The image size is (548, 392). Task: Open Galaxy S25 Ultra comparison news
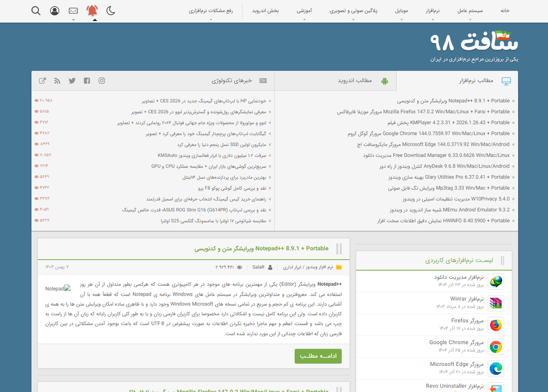pyautogui.click(x=213, y=221)
